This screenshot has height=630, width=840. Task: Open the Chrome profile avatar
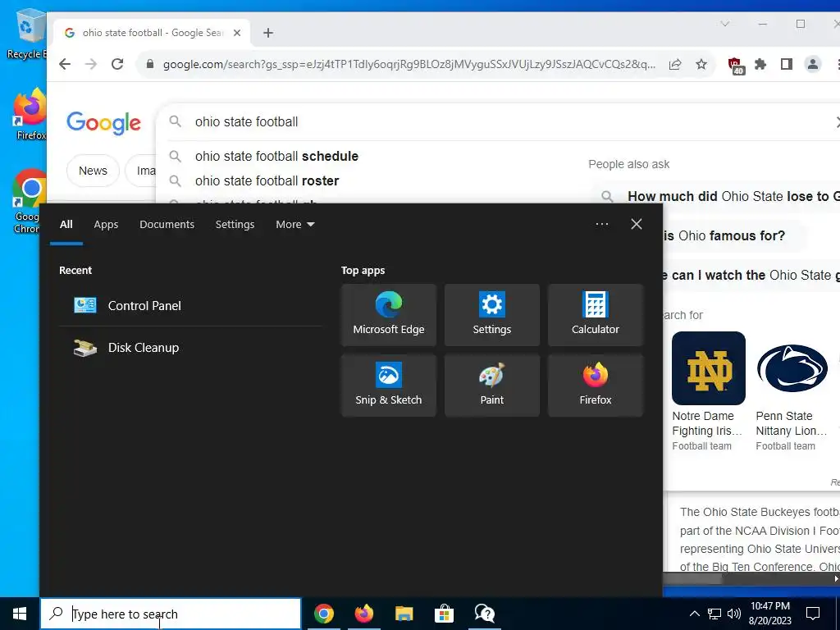[813, 64]
